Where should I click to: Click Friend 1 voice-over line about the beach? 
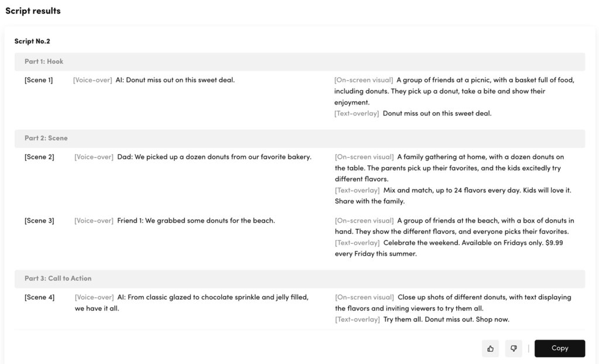tap(196, 221)
